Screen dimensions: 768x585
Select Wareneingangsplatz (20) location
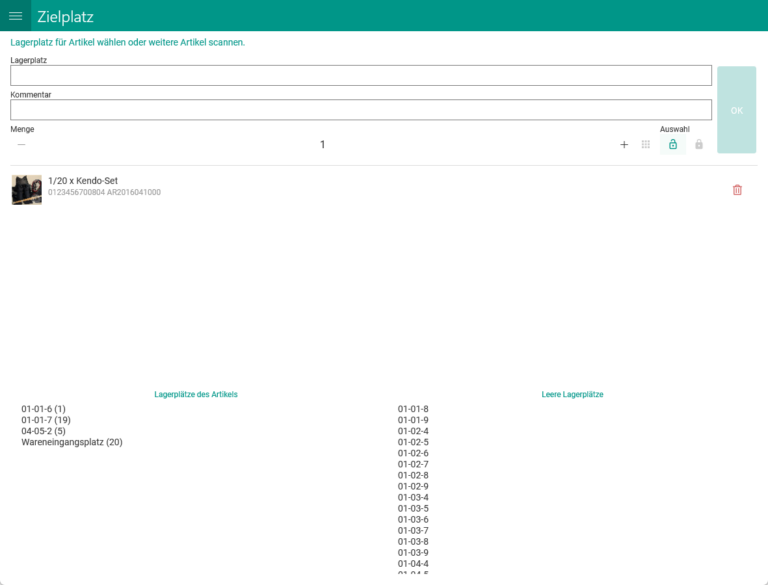tap(72, 442)
